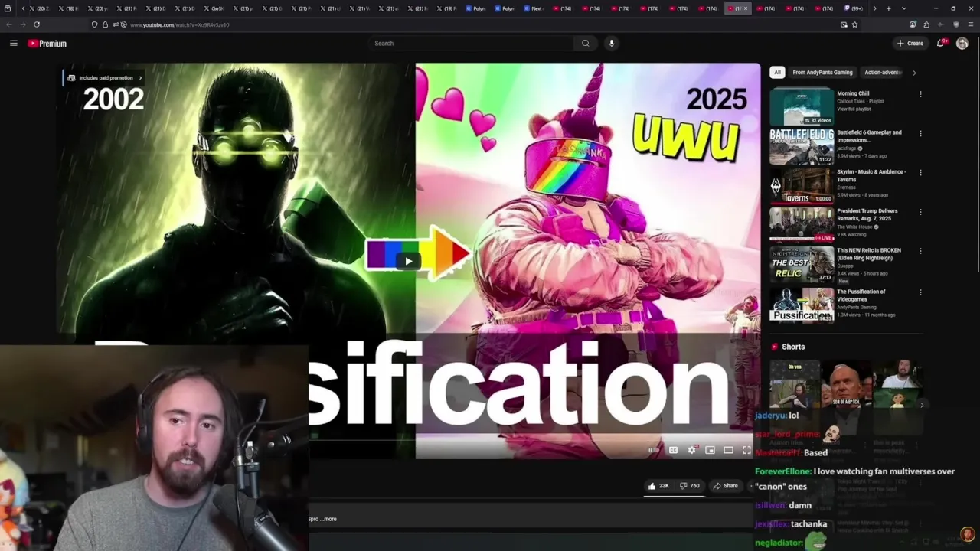This screenshot has width=980, height=551.
Task: Open the account avatar menu
Action: coord(962,44)
